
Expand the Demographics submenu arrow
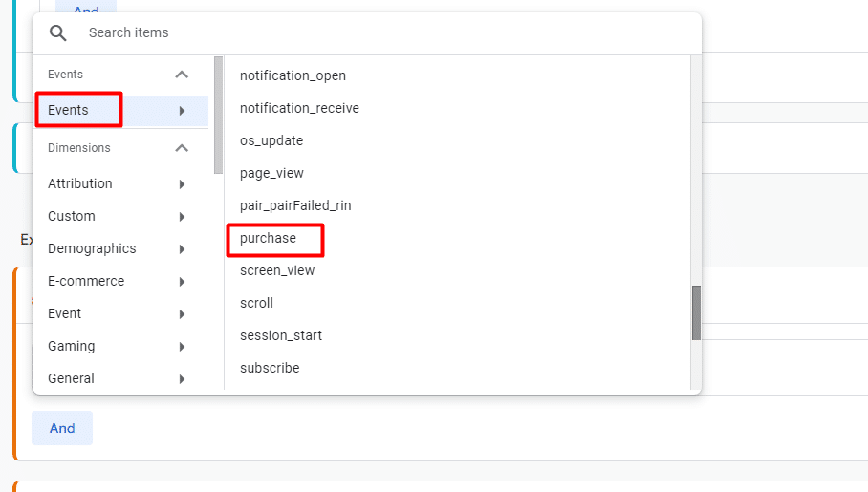click(182, 248)
